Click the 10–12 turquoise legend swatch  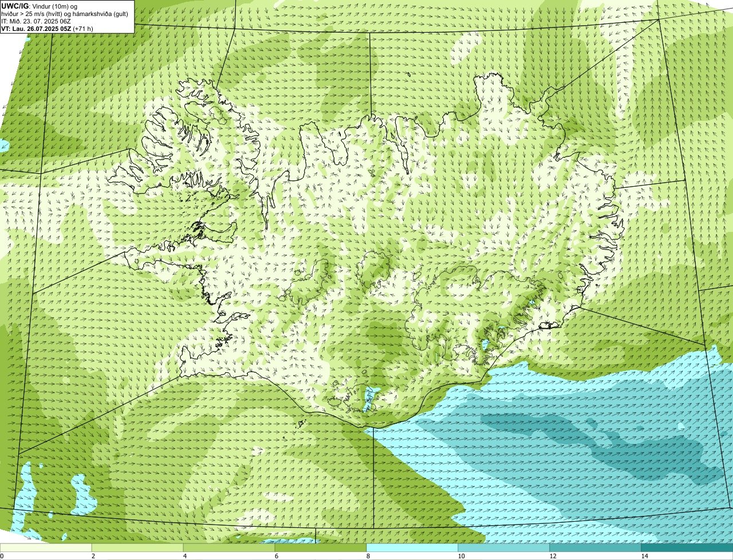point(504,547)
